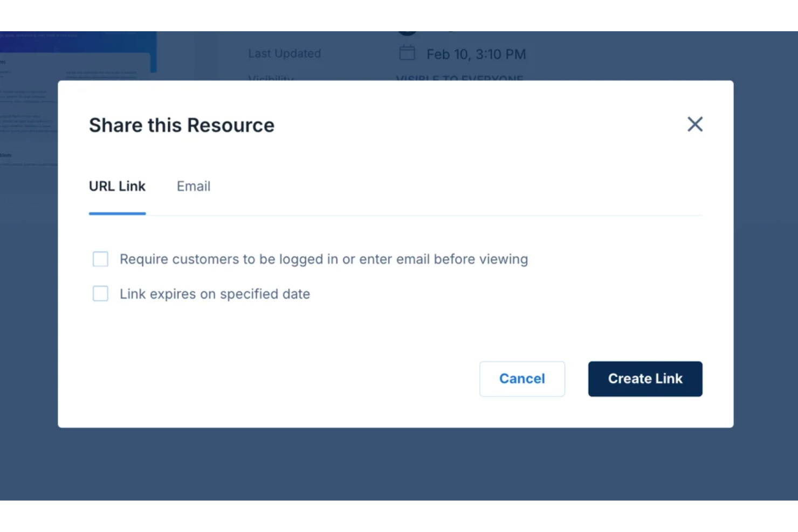The image size is (798, 532).
Task: Cancel the resource sharing dialog
Action: tap(521, 378)
